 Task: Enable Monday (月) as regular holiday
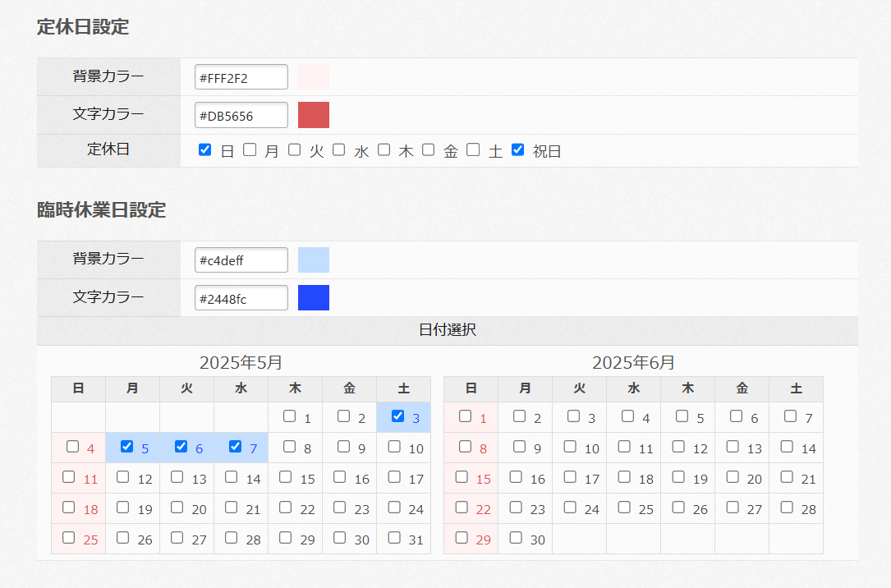tap(250, 150)
